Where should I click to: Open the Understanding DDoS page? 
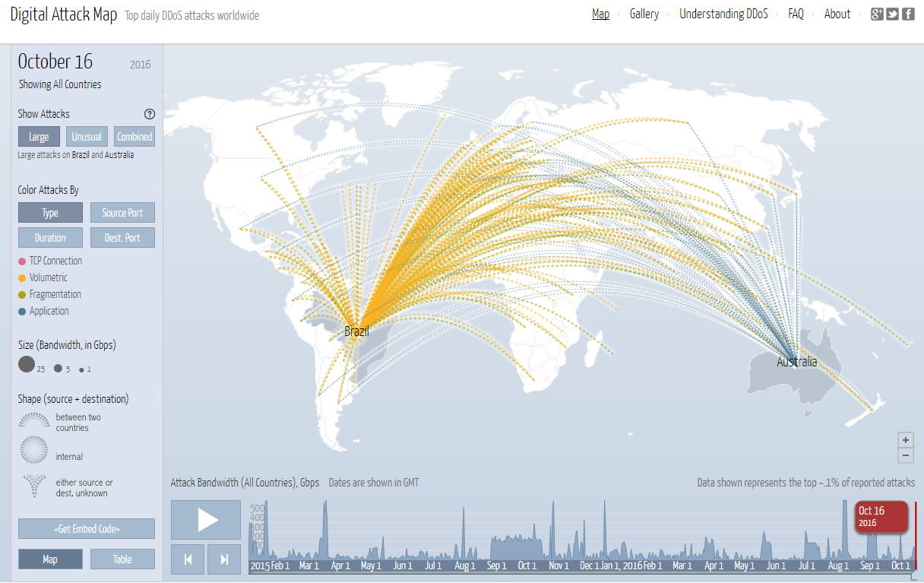[723, 14]
